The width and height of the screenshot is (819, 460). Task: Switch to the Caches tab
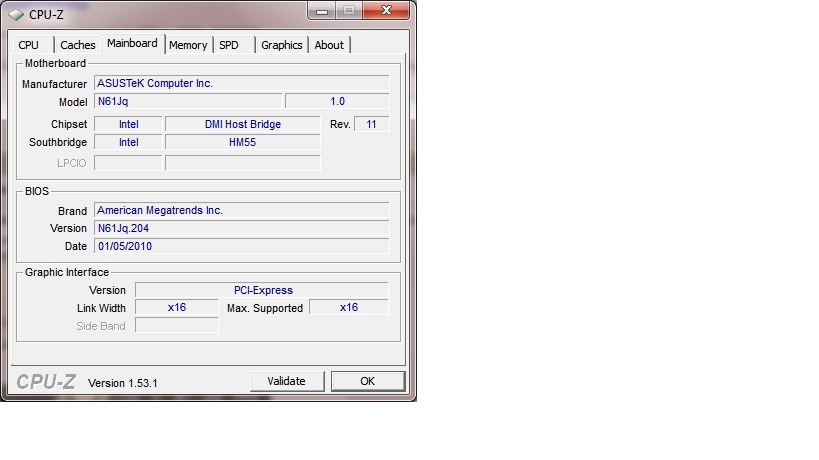[78, 45]
